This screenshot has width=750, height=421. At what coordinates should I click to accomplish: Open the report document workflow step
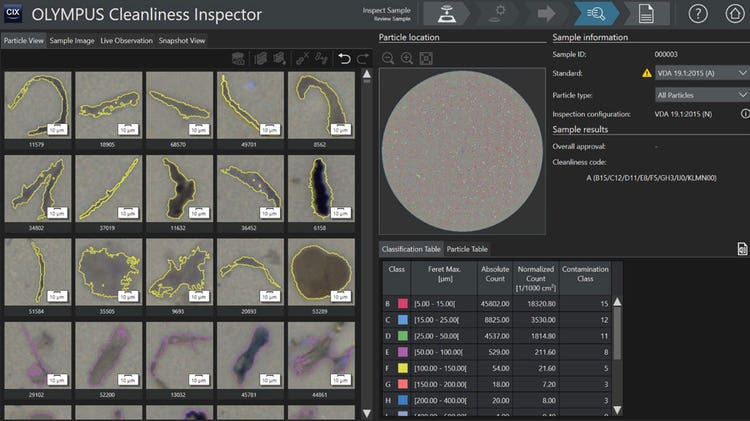point(646,14)
